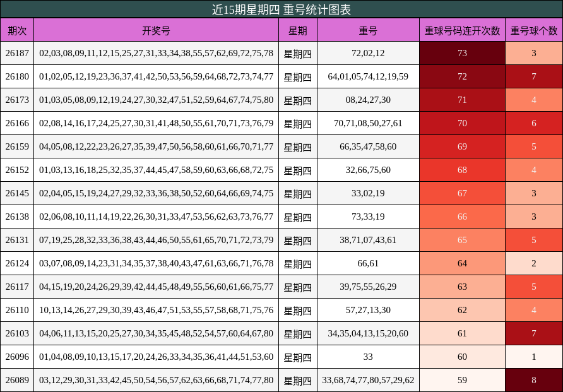
Task: Click the repeat ball count 2 in row 26124
Action: pos(534,263)
